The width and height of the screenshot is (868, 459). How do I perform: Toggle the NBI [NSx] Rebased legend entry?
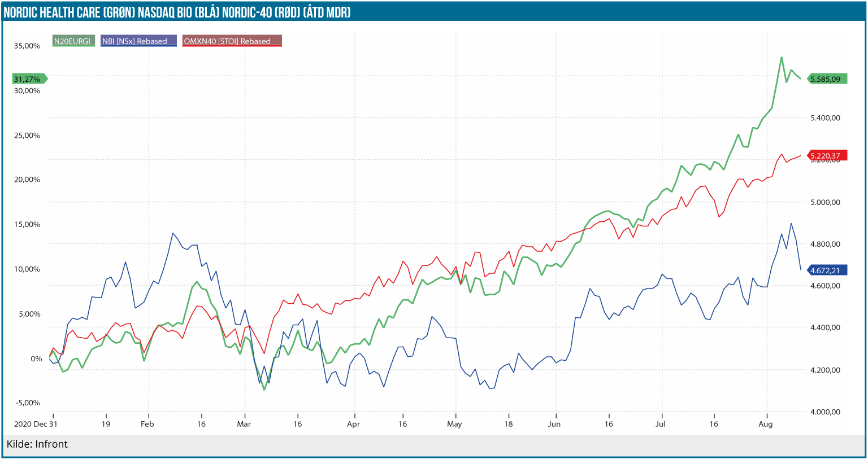pyautogui.click(x=138, y=41)
